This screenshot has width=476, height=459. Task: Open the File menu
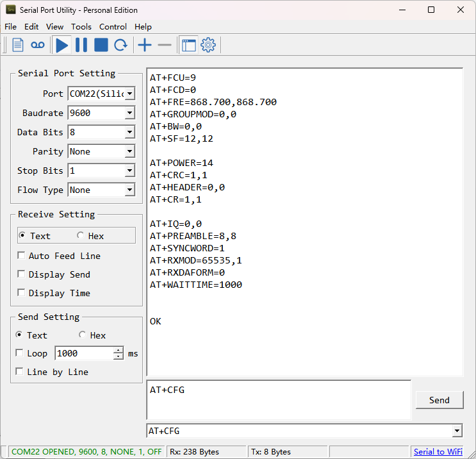click(11, 27)
